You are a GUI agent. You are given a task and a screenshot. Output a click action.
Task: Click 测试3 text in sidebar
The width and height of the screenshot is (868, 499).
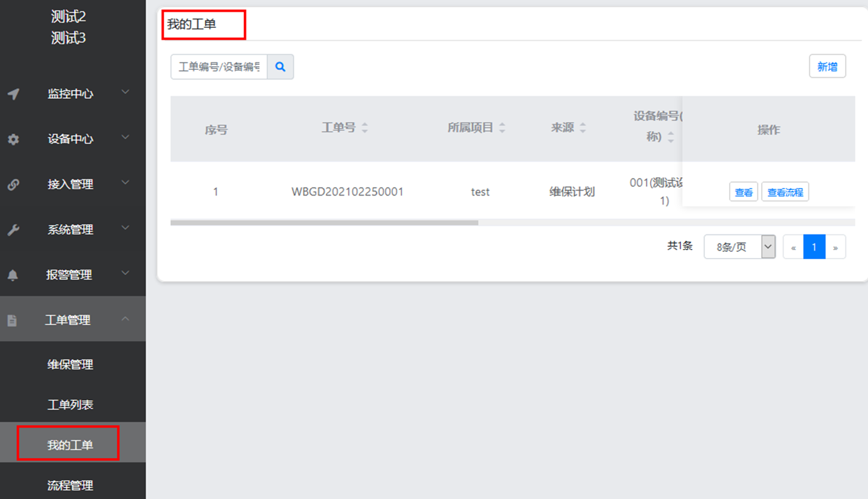[69, 38]
